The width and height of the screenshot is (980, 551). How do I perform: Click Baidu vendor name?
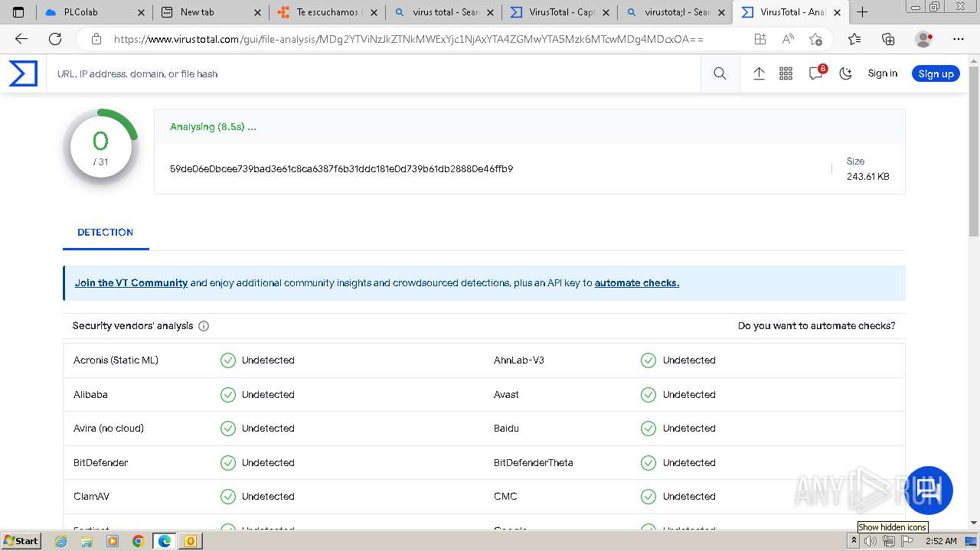point(506,429)
